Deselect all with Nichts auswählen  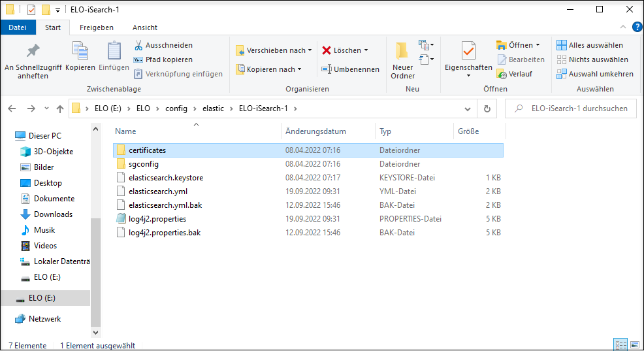click(592, 59)
